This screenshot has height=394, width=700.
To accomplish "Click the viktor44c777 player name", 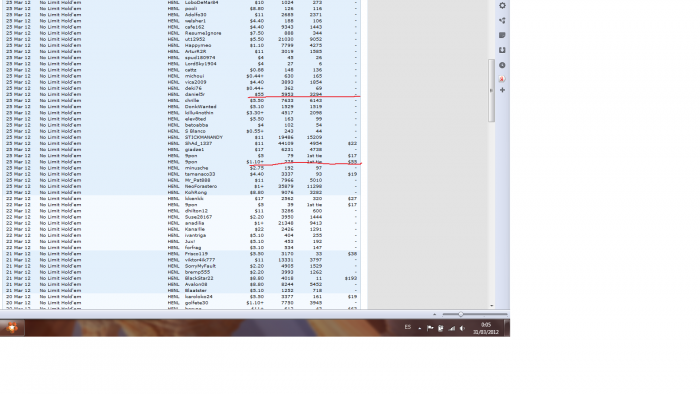I will pyautogui.click(x=200, y=260).
